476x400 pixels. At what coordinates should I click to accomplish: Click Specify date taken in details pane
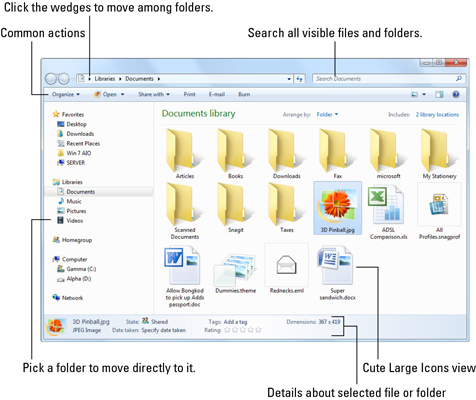[164, 330]
